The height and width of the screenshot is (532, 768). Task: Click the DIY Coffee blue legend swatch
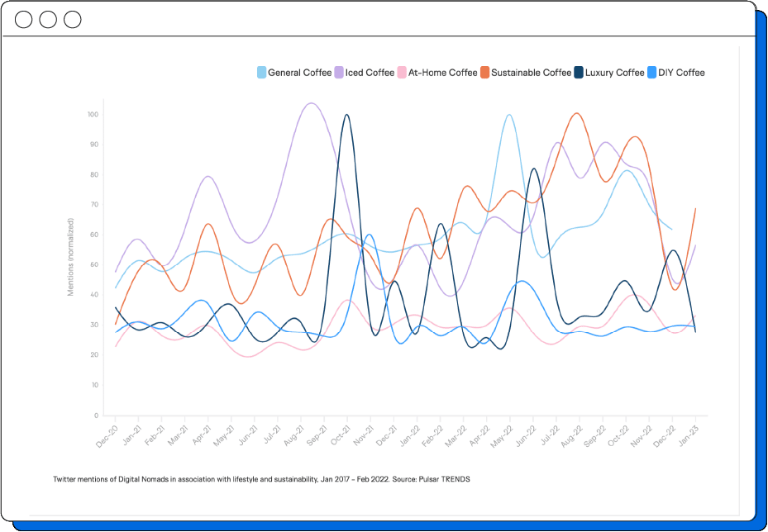tap(651, 73)
